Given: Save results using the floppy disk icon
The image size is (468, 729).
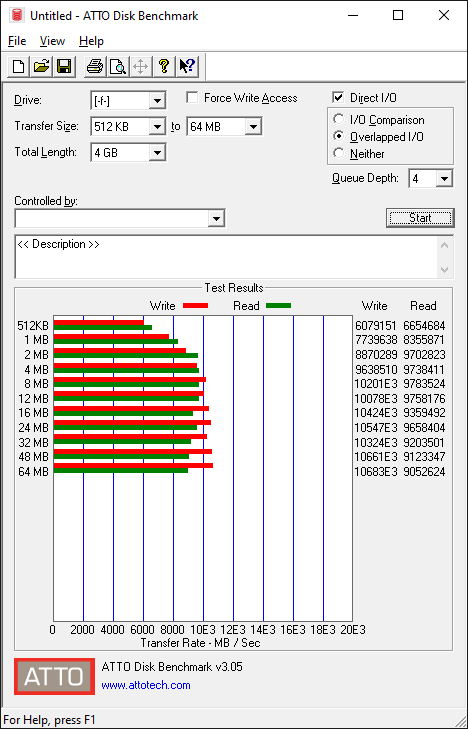Looking at the screenshot, I should pyautogui.click(x=64, y=66).
